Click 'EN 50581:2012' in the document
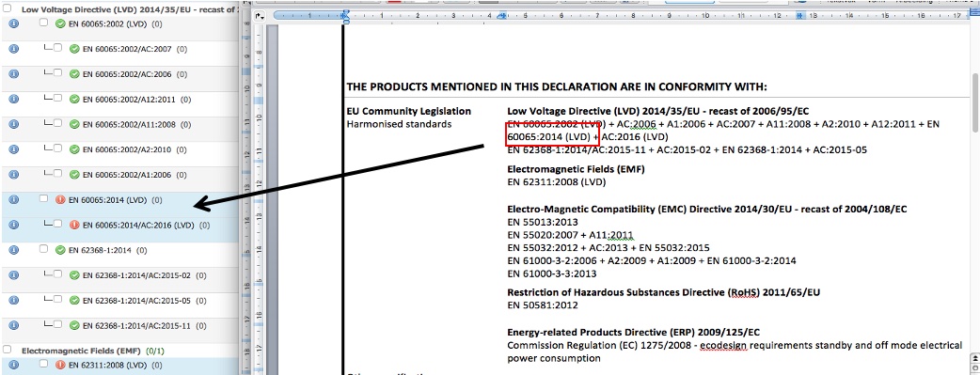980x375 pixels. point(543,305)
